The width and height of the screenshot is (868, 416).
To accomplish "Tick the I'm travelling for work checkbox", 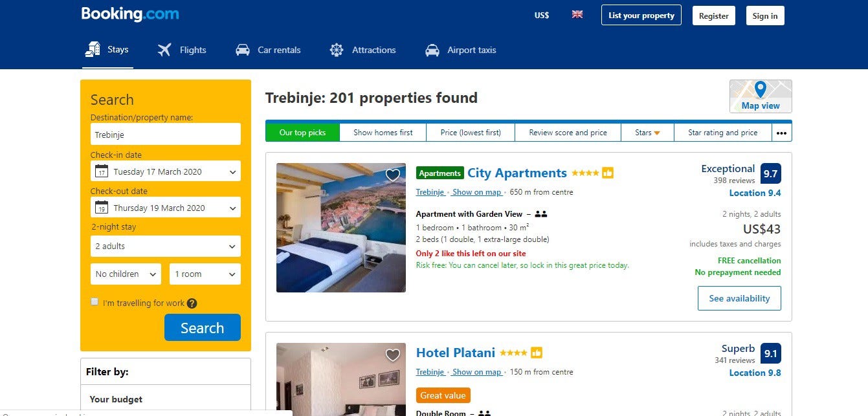I will point(95,302).
